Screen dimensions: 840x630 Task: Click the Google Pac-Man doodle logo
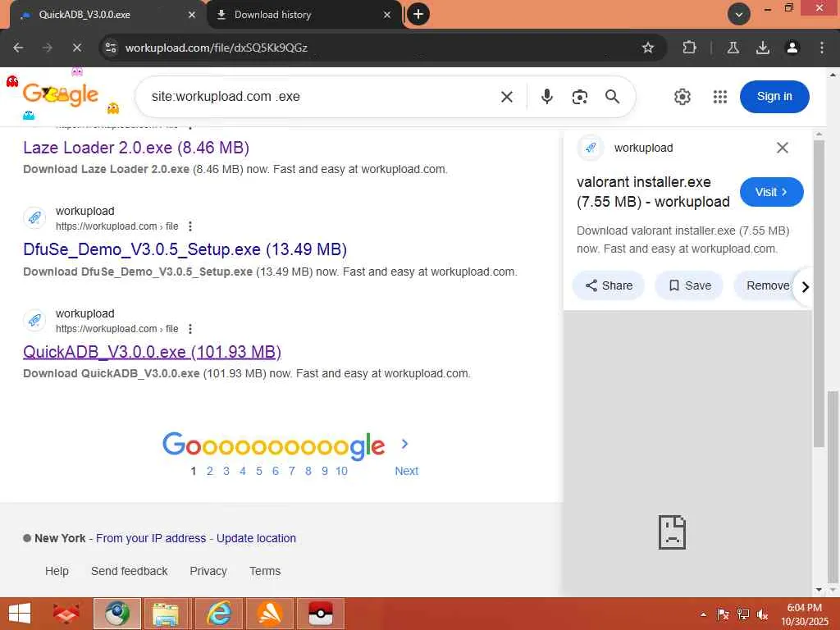pos(61,94)
